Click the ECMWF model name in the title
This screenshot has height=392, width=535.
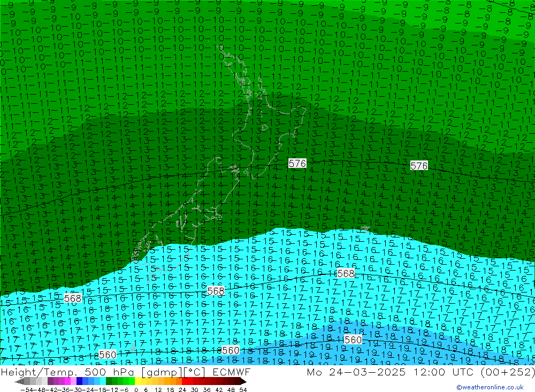coord(232,372)
